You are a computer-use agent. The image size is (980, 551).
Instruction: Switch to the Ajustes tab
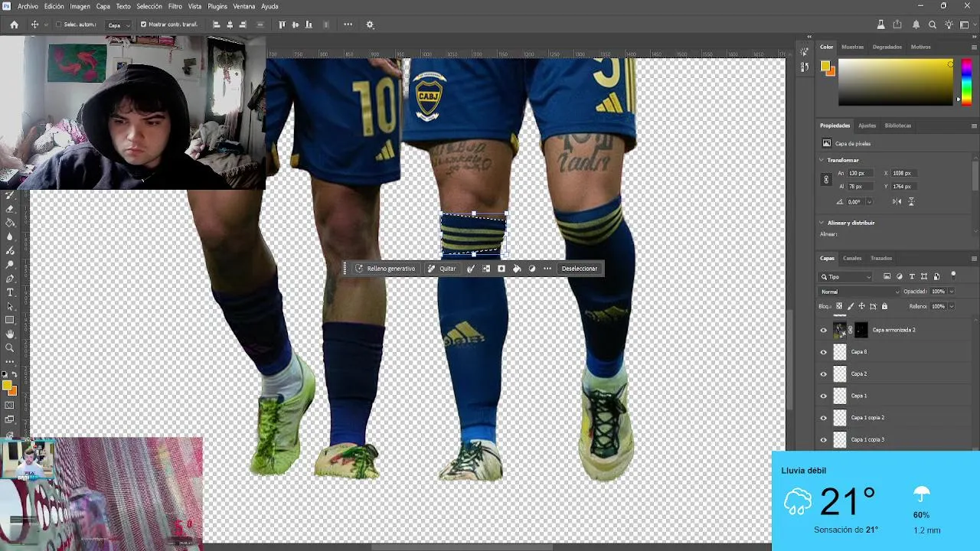pos(867,126)
